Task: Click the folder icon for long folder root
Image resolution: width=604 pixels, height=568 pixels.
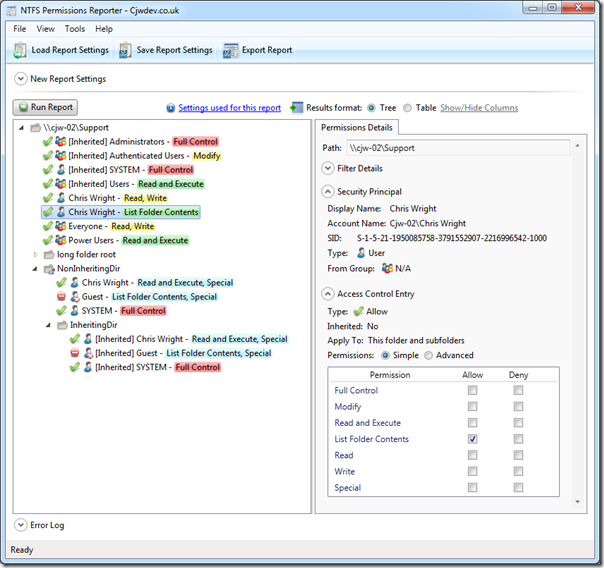Action: [49, 255]
